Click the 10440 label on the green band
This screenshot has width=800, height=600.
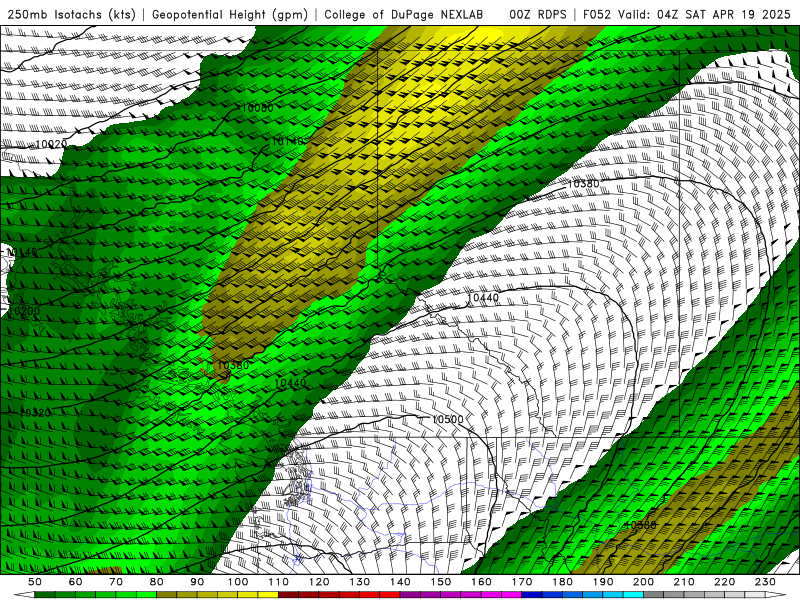[x=290, y=383]
